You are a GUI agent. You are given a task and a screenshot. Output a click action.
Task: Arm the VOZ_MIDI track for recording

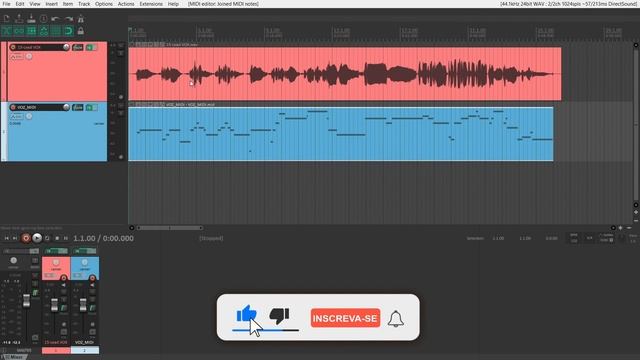13,107
